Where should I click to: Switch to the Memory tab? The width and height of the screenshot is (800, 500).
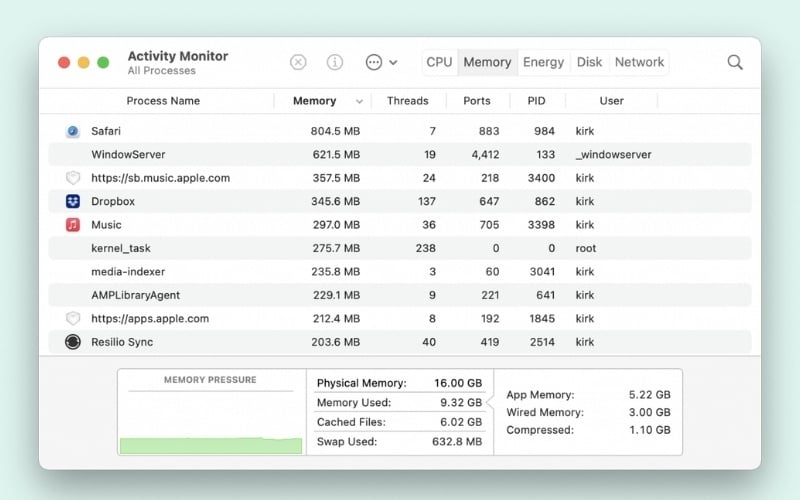pos(487,62)
